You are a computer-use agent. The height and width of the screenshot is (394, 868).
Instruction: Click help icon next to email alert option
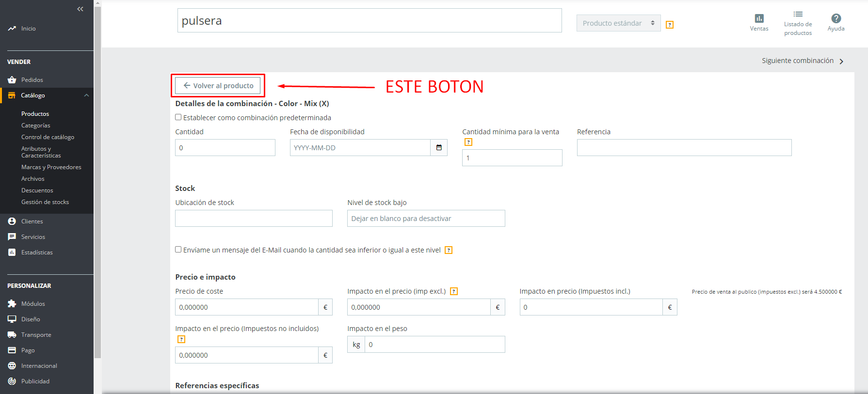449,250
